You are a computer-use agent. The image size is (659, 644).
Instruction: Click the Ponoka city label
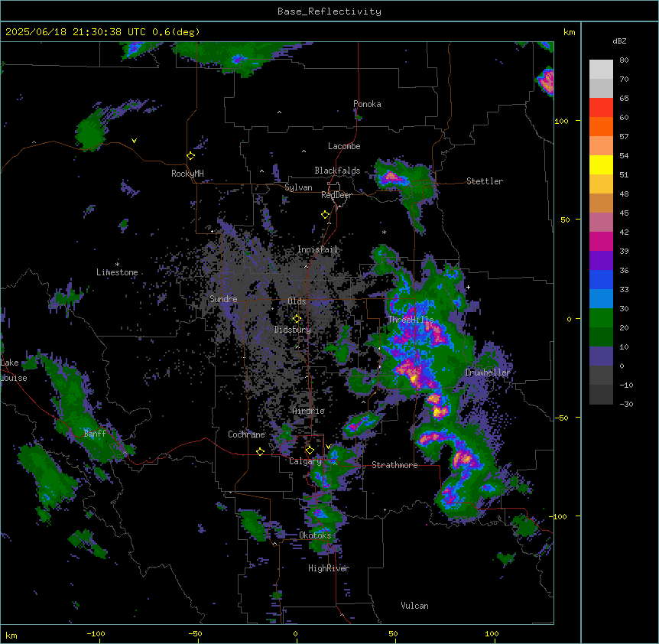click(x=367, y=104)
